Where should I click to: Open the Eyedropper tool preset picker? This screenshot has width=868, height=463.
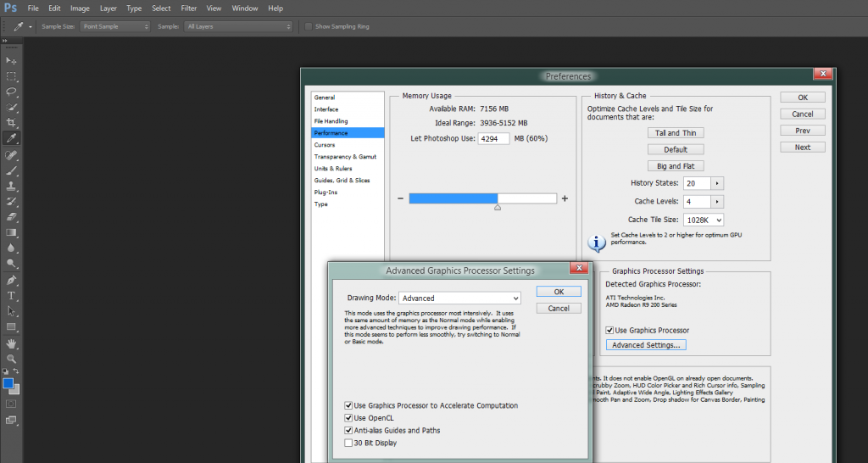coord(30,26)
